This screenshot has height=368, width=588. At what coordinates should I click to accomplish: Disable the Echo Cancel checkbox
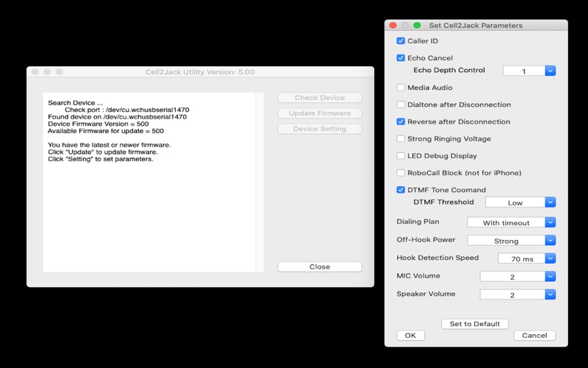tap(401, 58)
